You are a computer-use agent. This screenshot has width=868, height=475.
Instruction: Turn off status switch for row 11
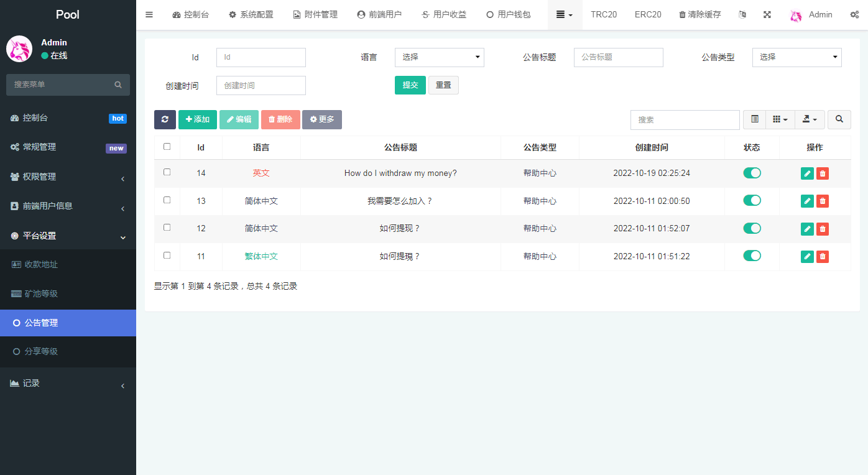point(752,256)
